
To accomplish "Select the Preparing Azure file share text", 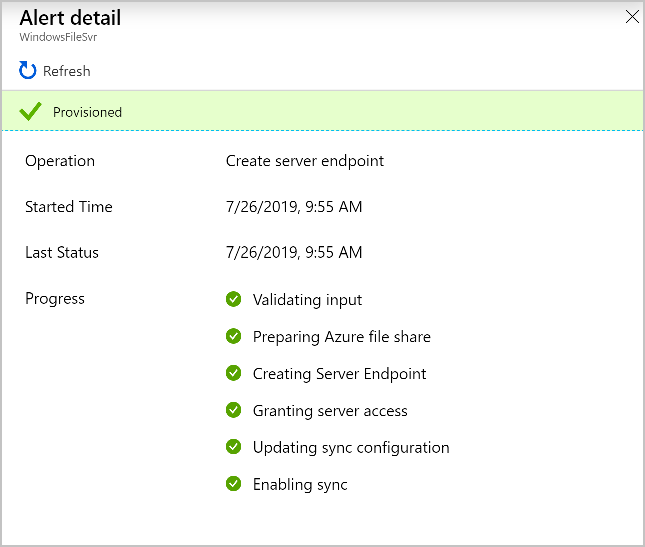I will tap(342, 337).
